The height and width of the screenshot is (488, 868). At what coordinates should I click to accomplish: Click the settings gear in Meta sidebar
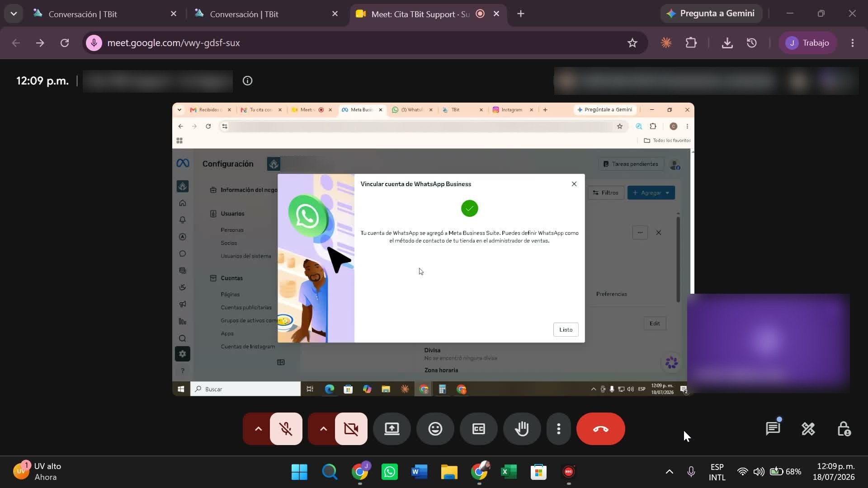click(x=183, y=354)
